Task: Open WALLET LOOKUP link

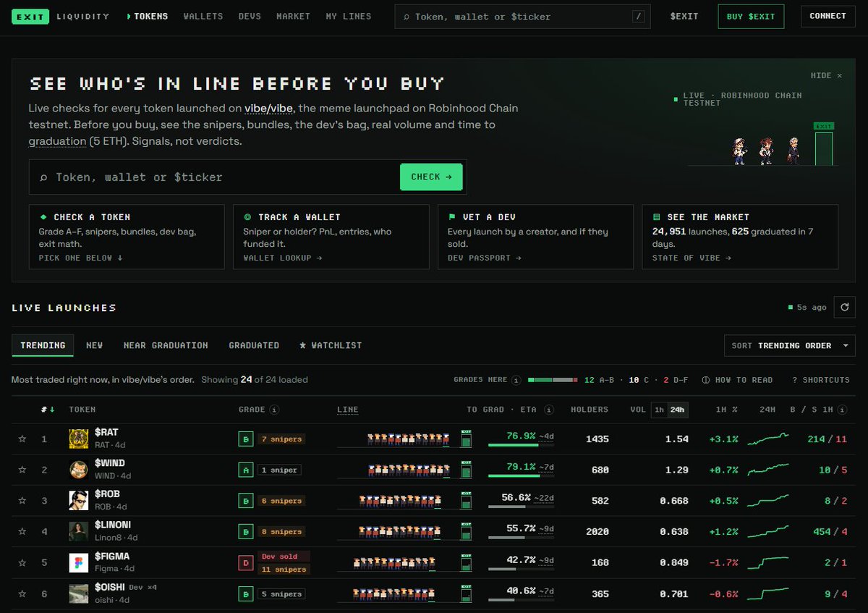Action: pyautogui.click(x=283, y=258)
